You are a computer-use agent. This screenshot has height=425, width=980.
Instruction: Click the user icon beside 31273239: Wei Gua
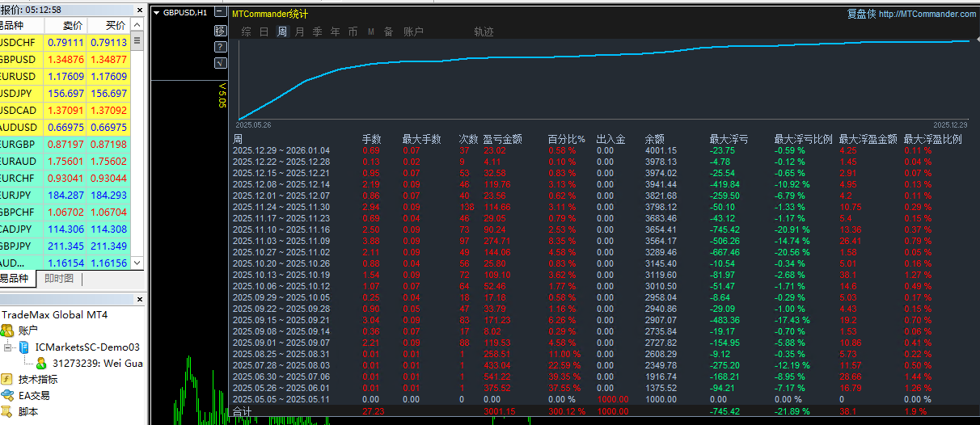click(41, 363)
